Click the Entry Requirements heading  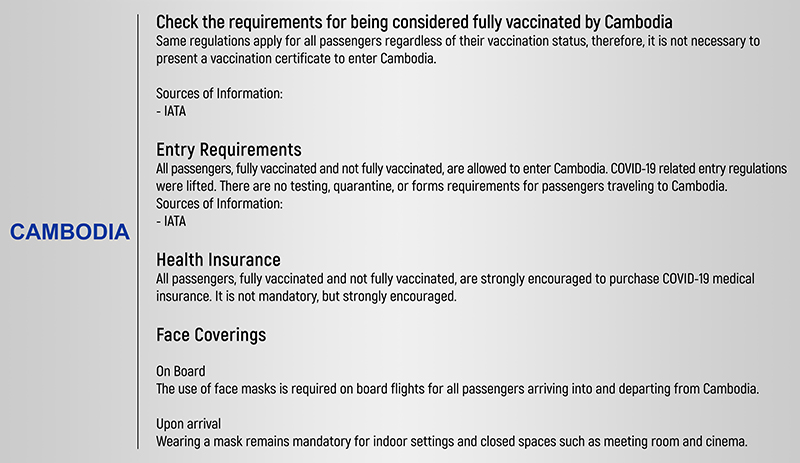coord(229,150)
